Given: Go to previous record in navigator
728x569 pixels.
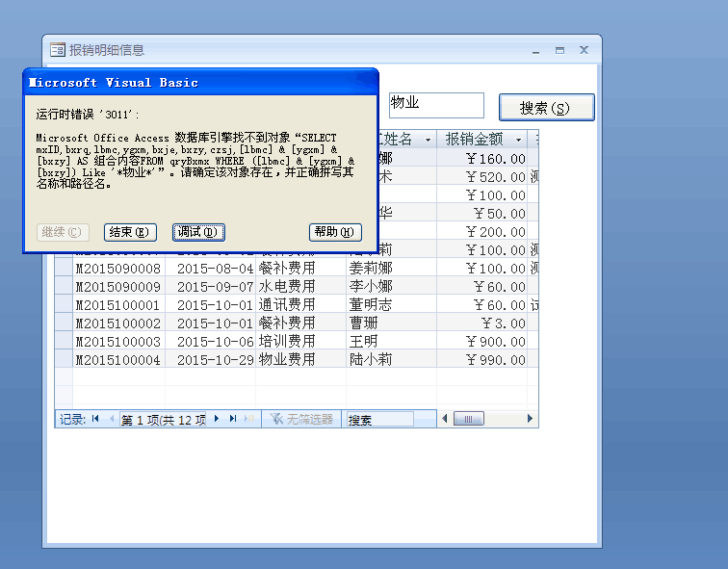Looking at the screenshot, I should [x=112, y=419].
